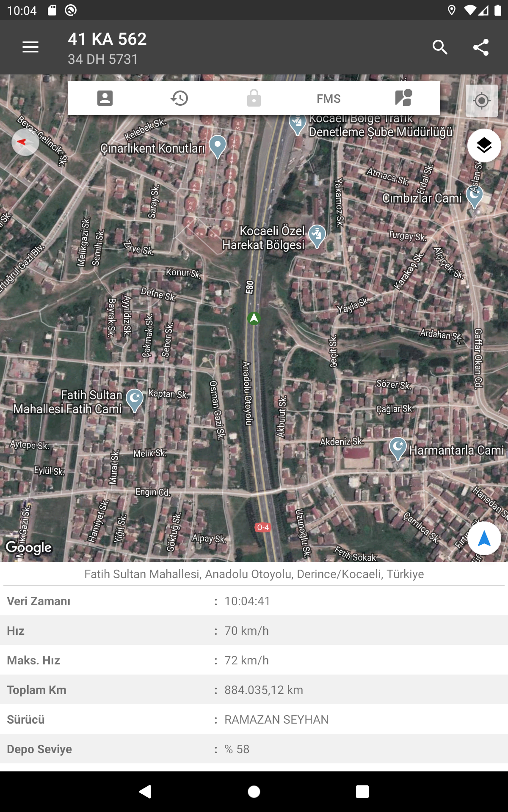Tap the SD card status bar icon
508x812 pixels.
52,10
